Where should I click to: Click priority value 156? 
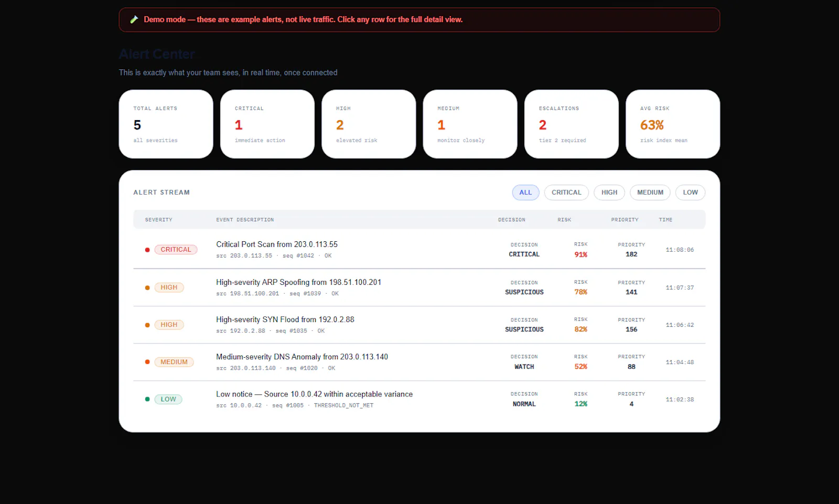click(x=631, y=329)
